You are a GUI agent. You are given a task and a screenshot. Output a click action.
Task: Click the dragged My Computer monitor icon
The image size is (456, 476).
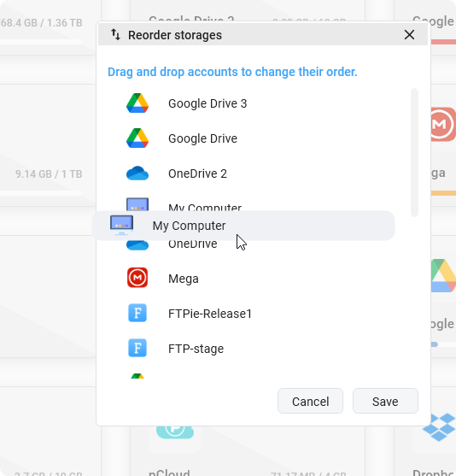(121, 226)
